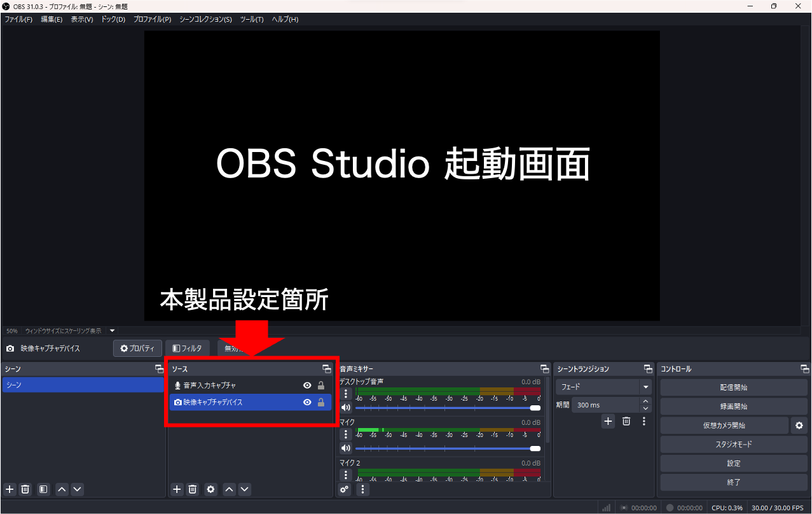
Task: Start recording with 録画開始
Action: pos(733,406)
